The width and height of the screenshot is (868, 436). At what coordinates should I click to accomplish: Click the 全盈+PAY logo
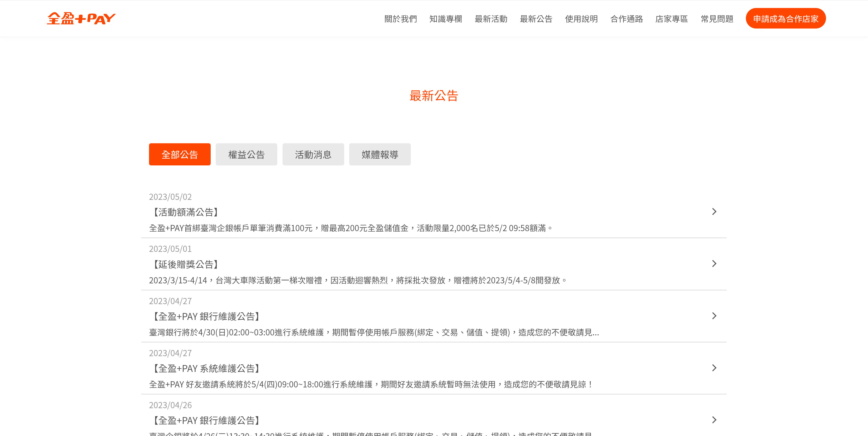(x=81, y=18)
